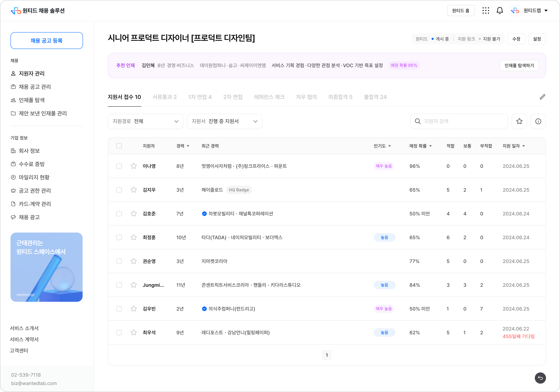Star applicant Jungmi...
This screenshot has height=392, width=560.
pos(134,285)
